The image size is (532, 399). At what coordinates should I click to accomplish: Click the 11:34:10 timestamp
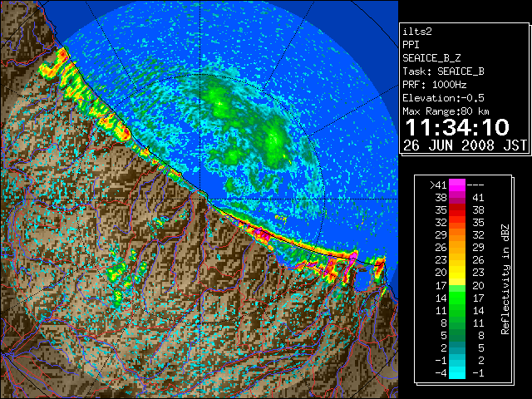(x=457, y=127)
